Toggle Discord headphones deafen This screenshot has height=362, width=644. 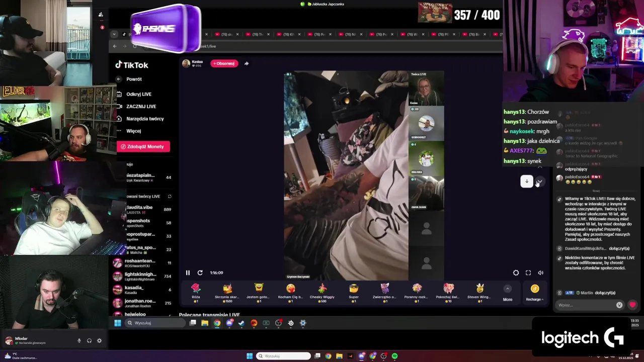coord(89,340)
